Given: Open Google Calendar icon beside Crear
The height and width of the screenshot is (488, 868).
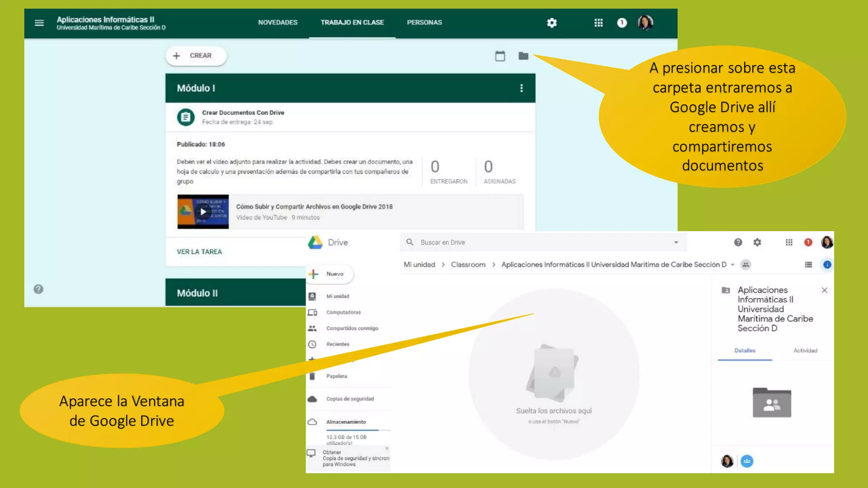Looking at the screenshot, I should 500,56.
